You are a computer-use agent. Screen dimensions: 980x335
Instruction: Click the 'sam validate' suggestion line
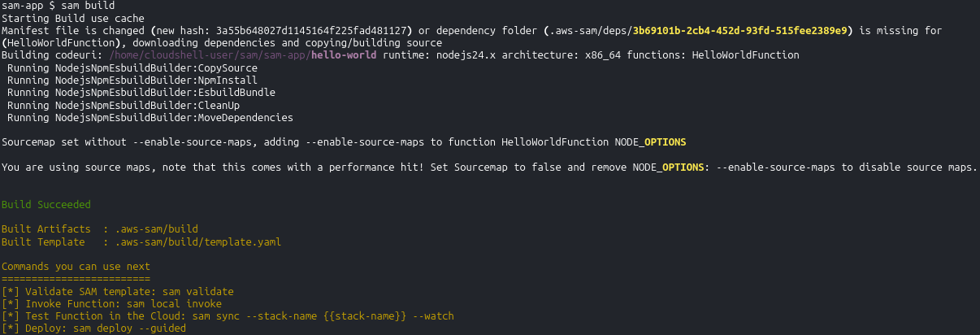tap(118, 291)
